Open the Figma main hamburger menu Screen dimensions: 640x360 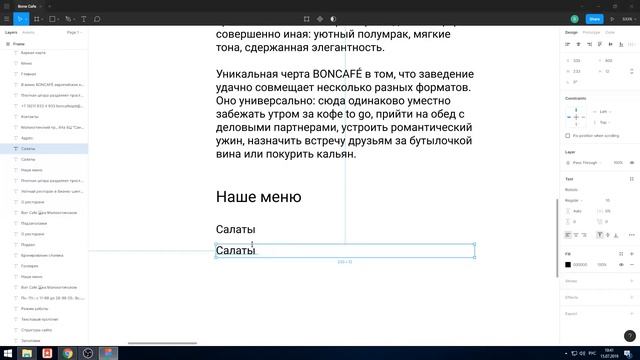pyautogui.click(x=7, y=19)
